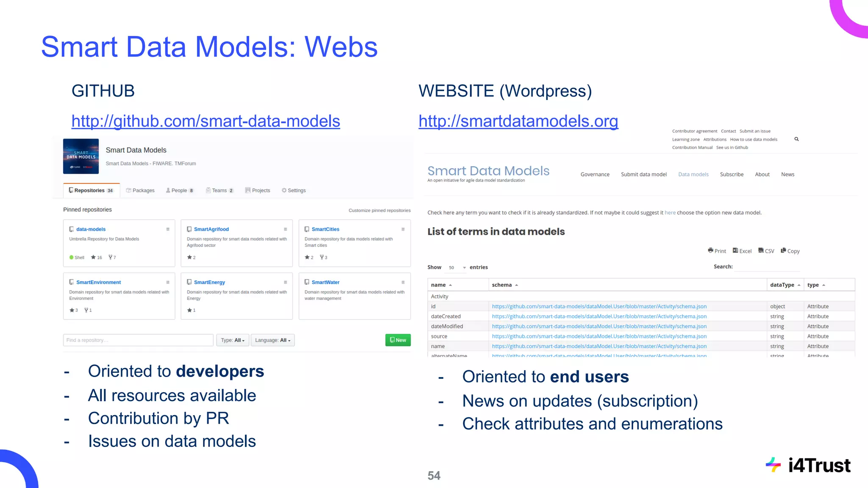This screenshot has width=868, height=488.
Task: Sort table by name column
Action: [x=458, y=285]
